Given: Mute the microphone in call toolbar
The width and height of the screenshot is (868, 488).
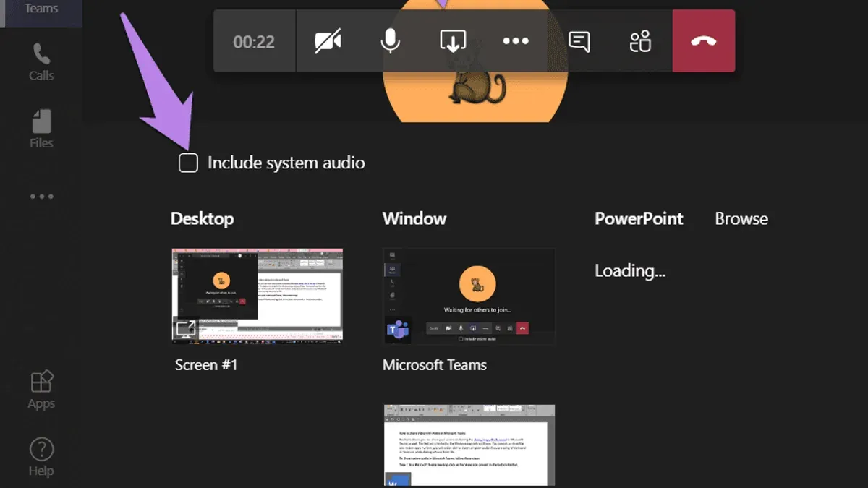Looking at the screenshot, I should tap(391, 41).
